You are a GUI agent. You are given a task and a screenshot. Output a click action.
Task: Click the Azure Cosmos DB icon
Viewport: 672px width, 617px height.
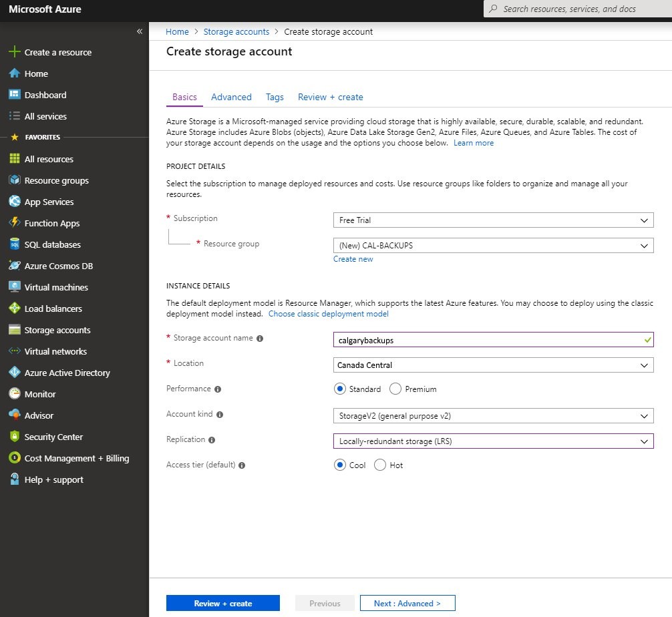click(14, 266)
